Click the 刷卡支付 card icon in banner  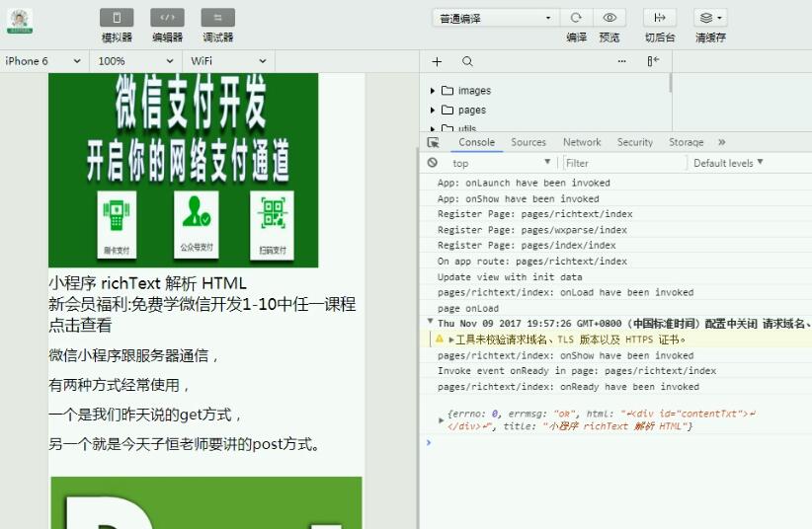pos(117,224)
